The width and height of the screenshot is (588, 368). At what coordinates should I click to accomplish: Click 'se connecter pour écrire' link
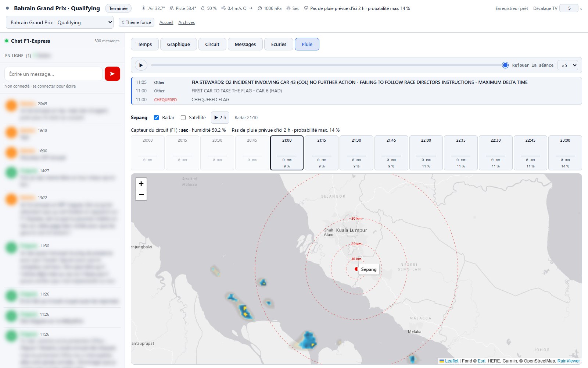point(54,86)
